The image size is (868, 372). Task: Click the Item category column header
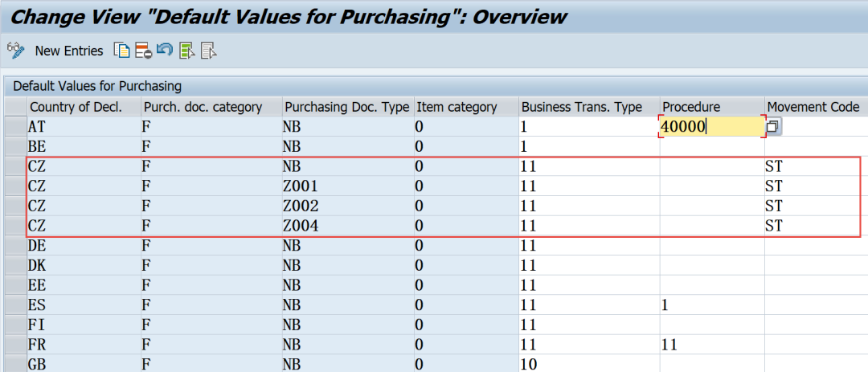pos(467,107)
